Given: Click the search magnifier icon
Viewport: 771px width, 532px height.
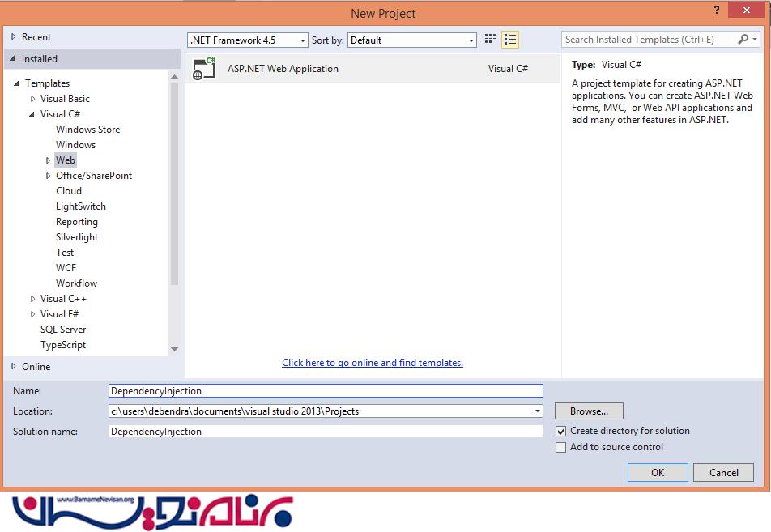Looking at the screenshot, I should 743,40.
